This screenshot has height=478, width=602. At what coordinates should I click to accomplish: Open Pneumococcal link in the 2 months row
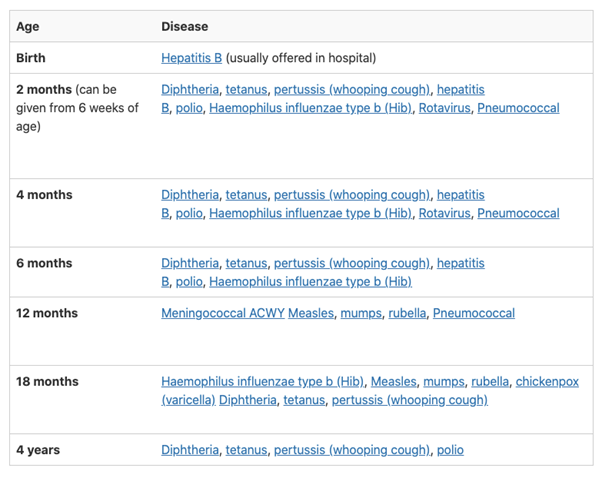[x=518, y=108]
